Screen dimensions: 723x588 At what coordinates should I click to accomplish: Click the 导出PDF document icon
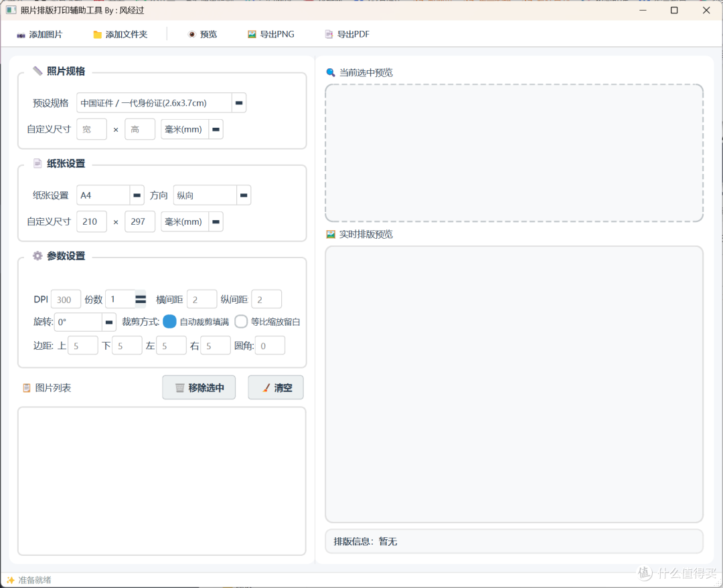coord(329,34)
